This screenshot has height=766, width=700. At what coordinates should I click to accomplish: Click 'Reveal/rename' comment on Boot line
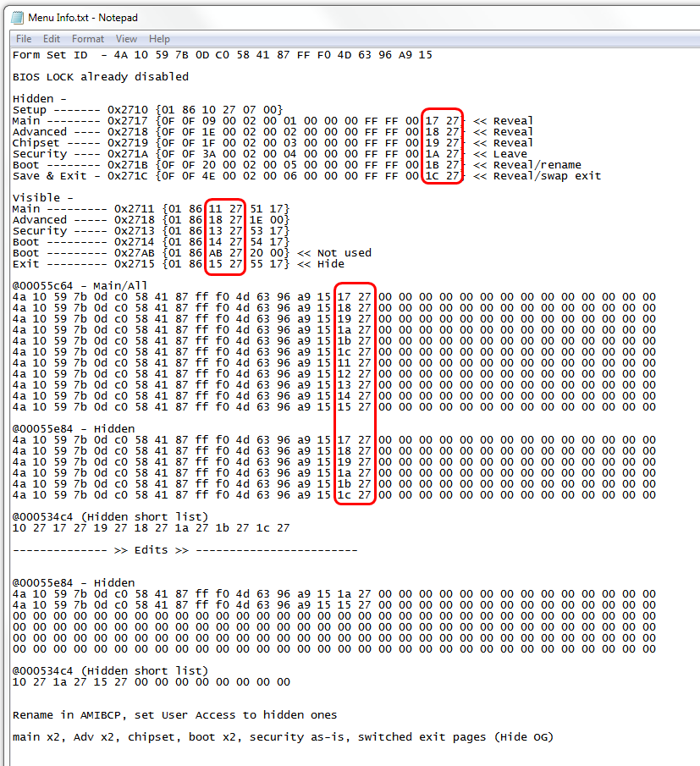[x=537, y=165]
